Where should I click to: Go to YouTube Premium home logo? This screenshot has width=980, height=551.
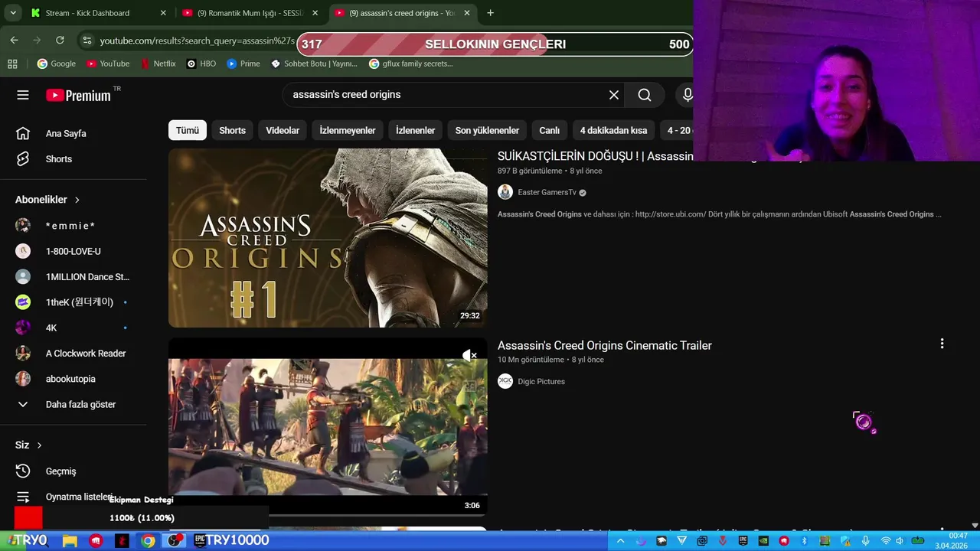click(79, 95)
